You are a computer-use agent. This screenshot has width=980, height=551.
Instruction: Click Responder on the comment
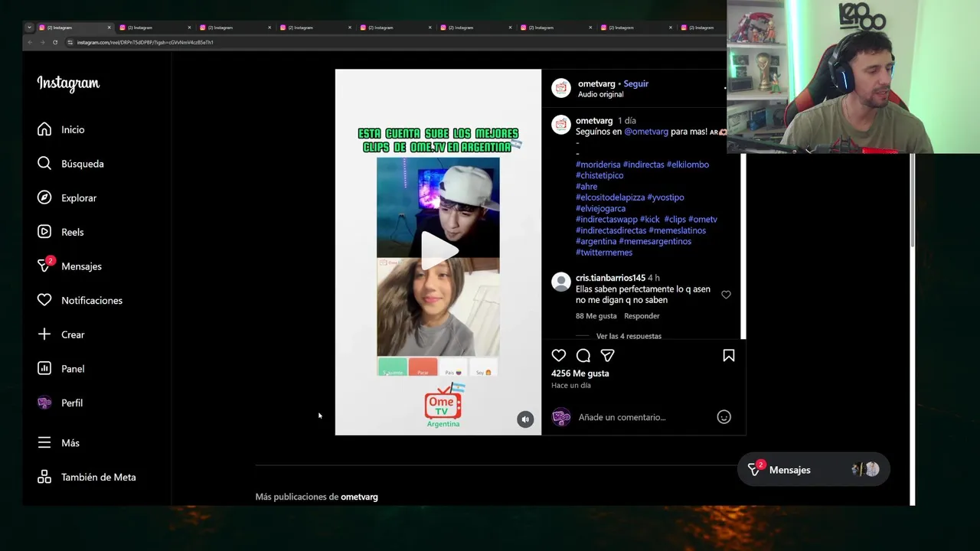642,316
